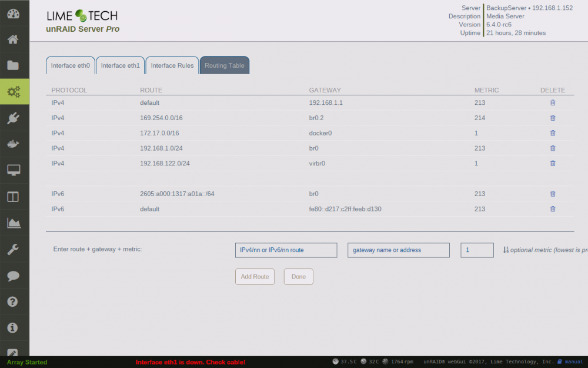Click the uptime 21 hours, 28 minutes text
588x368 pixels.
point(516,33)
